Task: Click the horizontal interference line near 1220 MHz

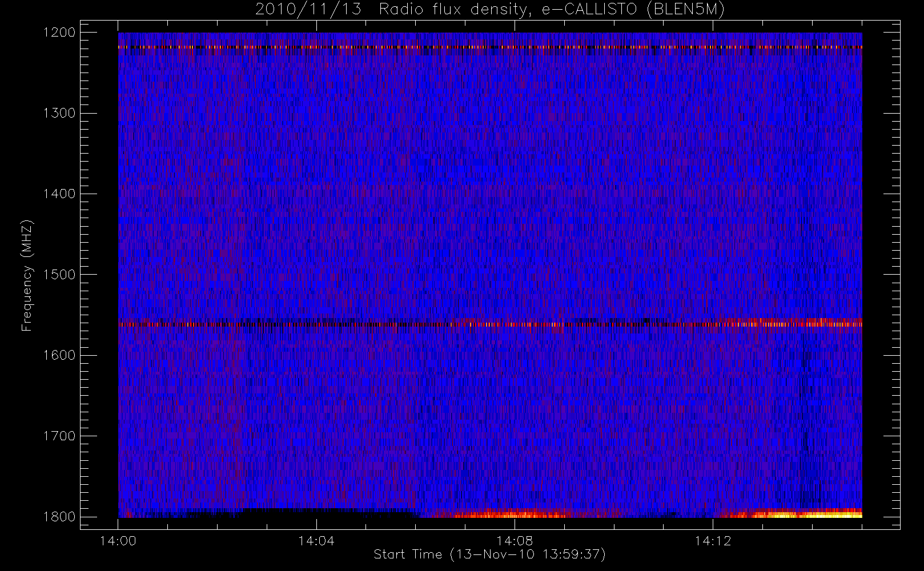Action: coord(490,47)
